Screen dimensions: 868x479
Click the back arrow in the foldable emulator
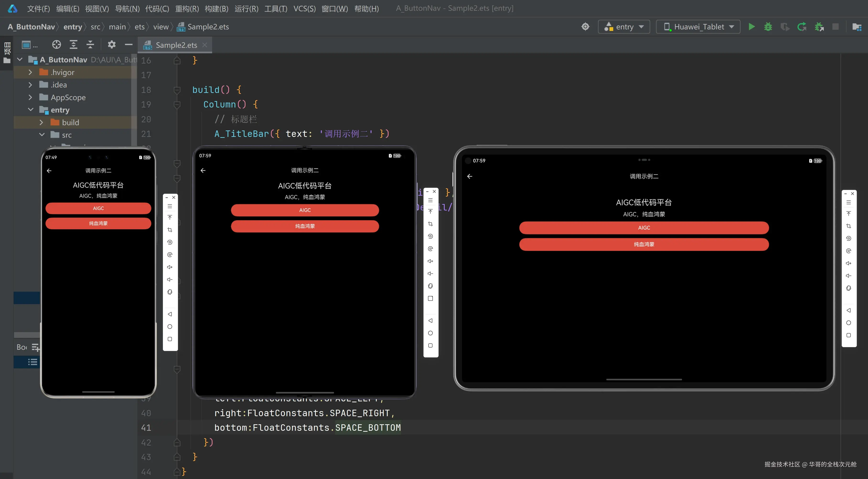203,171
